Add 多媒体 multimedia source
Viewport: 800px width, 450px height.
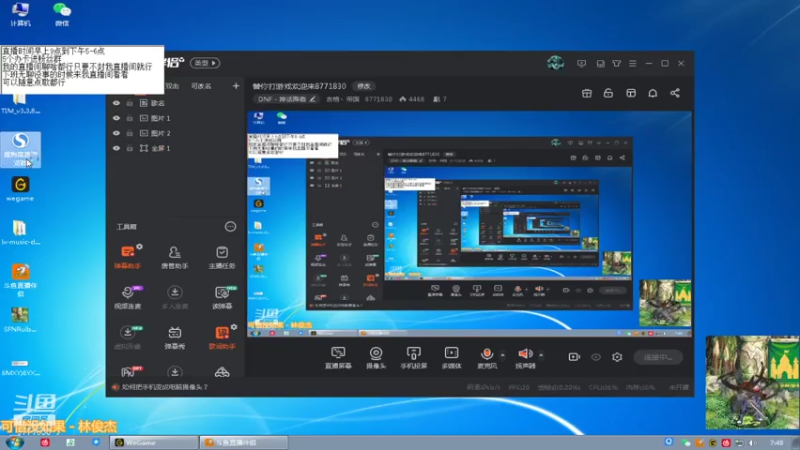(452, 357)
